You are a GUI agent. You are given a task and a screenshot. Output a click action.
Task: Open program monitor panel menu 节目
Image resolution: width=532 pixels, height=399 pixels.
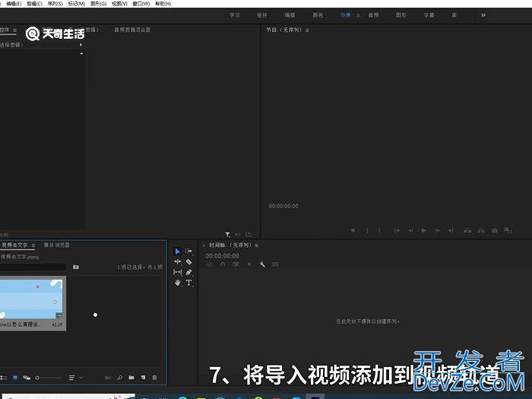(x=307, y=30)
